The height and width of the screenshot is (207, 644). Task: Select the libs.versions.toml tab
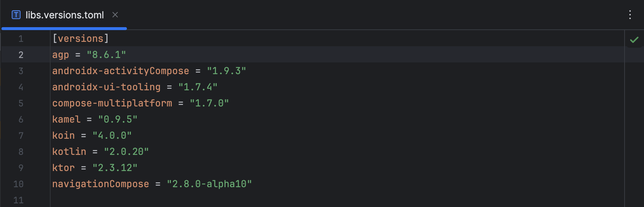pyautogui.click(x=65, y=15)
